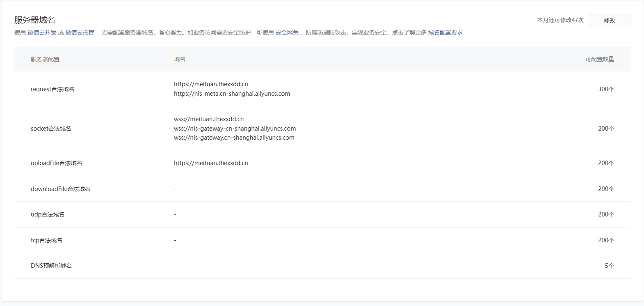
Task: Click the wss://meituan.thexxdd.cn socket domain
Action: 209,119
